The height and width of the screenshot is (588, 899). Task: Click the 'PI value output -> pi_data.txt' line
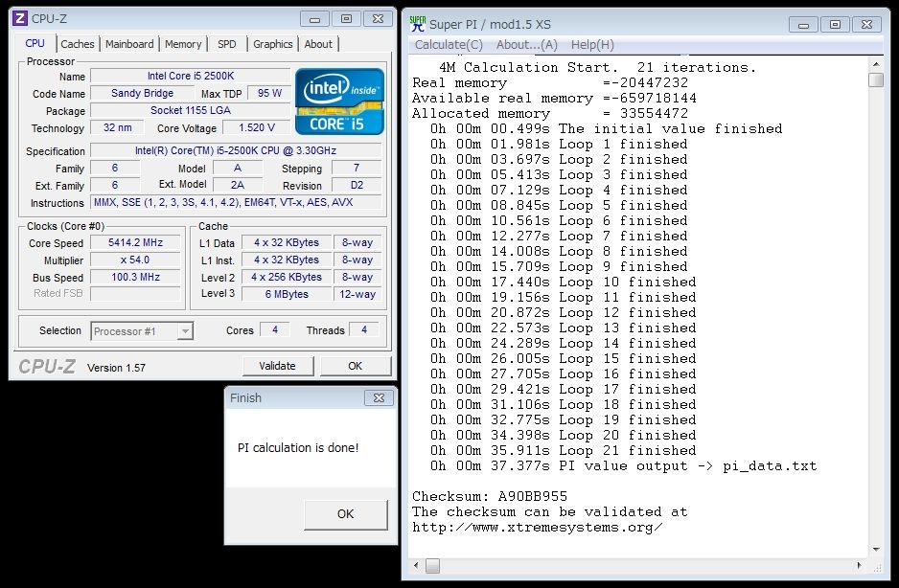[623, 466]
